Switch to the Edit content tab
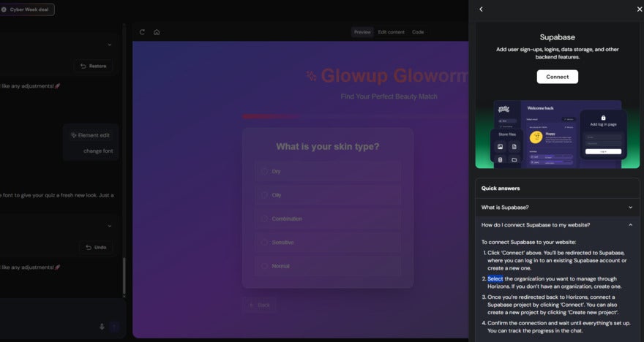Image resolution: width=644 pixels, height=342 pixels. 391,32
